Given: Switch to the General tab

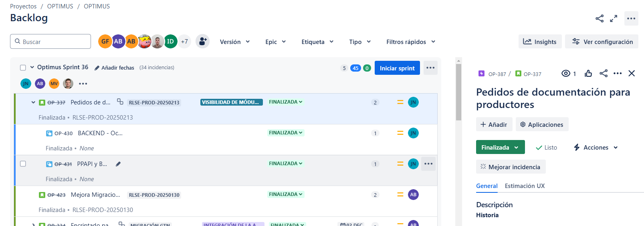Looking at the screenshot, I should click(x=487, y=186).
